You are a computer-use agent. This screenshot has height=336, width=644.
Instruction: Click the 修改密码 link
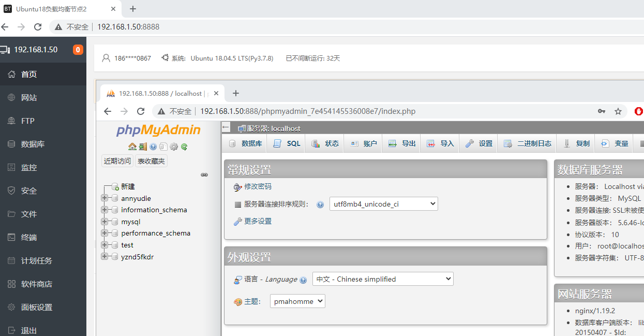(x=258, y=186)
